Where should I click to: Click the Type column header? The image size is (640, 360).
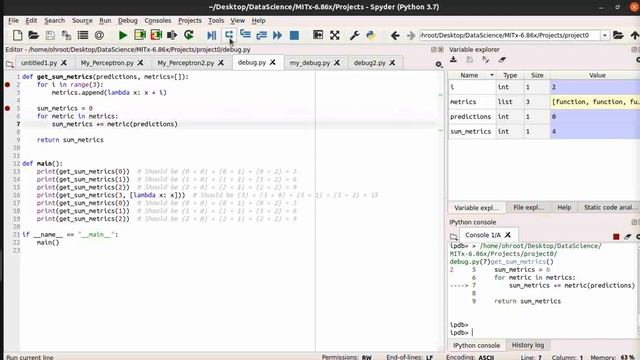510,75
